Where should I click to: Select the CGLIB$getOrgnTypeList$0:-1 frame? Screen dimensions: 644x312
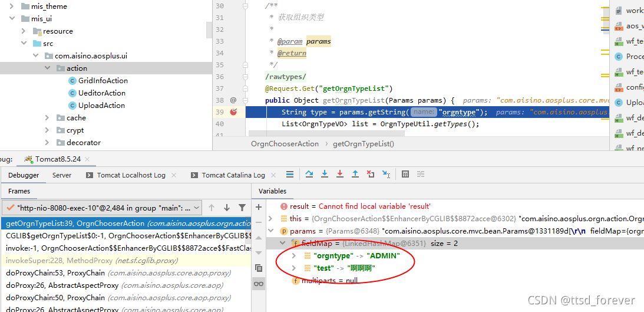(x=126, y=236)
